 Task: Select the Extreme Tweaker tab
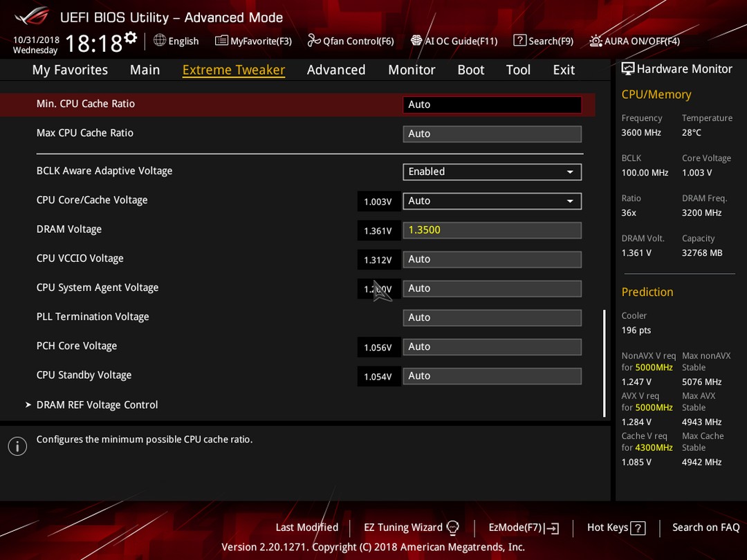[x=234, y=70]
